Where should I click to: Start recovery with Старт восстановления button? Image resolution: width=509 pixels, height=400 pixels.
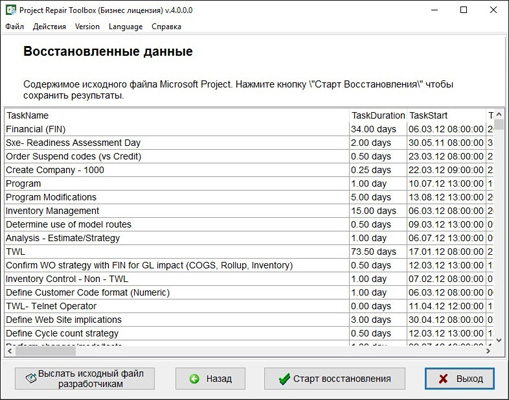click(335, 379)
